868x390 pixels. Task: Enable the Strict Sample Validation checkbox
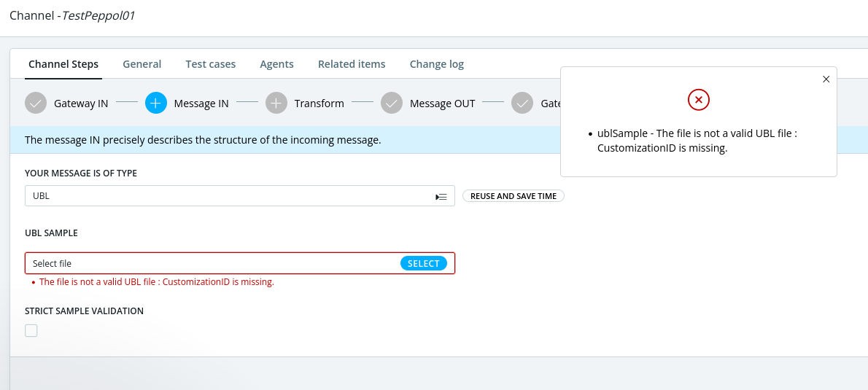pyautogui.click(x=31, y=331)
